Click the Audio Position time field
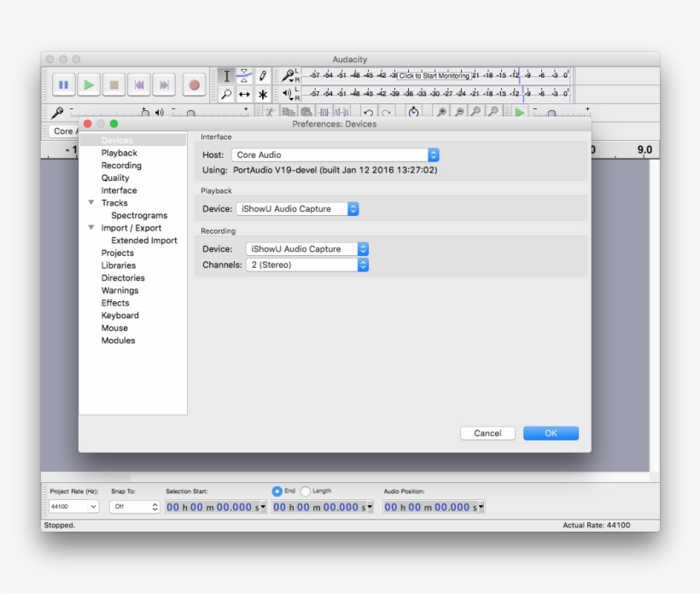 [x=434, y=507]
